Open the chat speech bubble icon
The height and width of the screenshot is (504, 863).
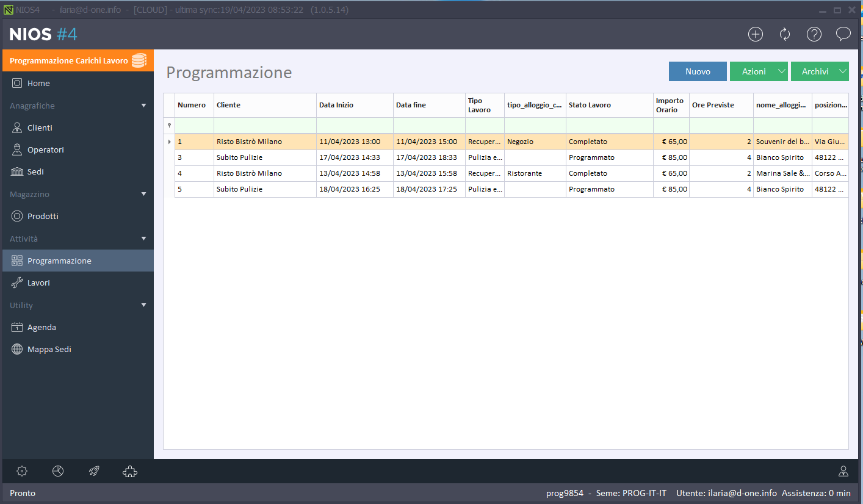tap(843, 34)
